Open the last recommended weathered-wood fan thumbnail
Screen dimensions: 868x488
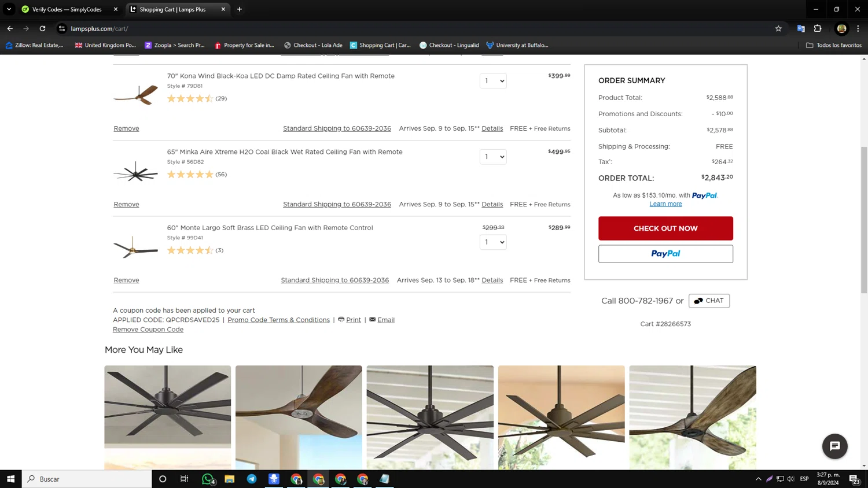point(693,417)
